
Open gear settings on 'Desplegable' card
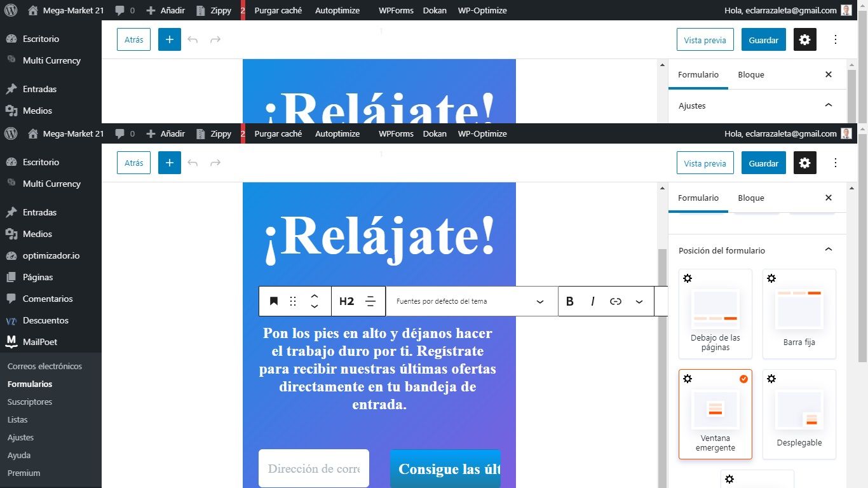(x=771, y=379)
